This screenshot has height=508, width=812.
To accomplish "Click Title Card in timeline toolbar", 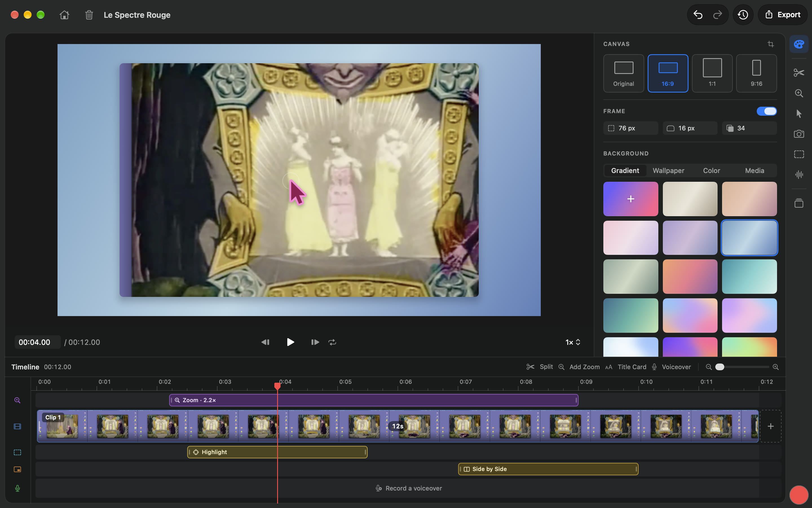I will pos(626,367).
